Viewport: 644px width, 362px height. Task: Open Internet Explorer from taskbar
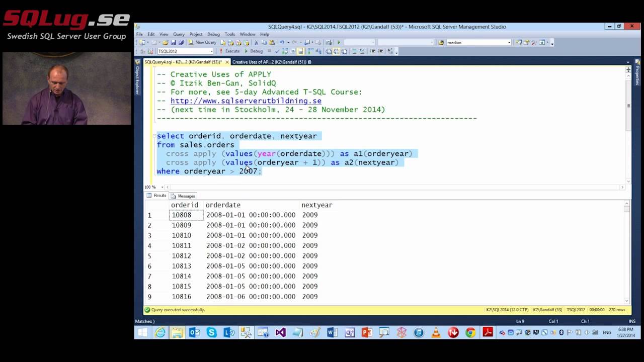coord(160,332)
